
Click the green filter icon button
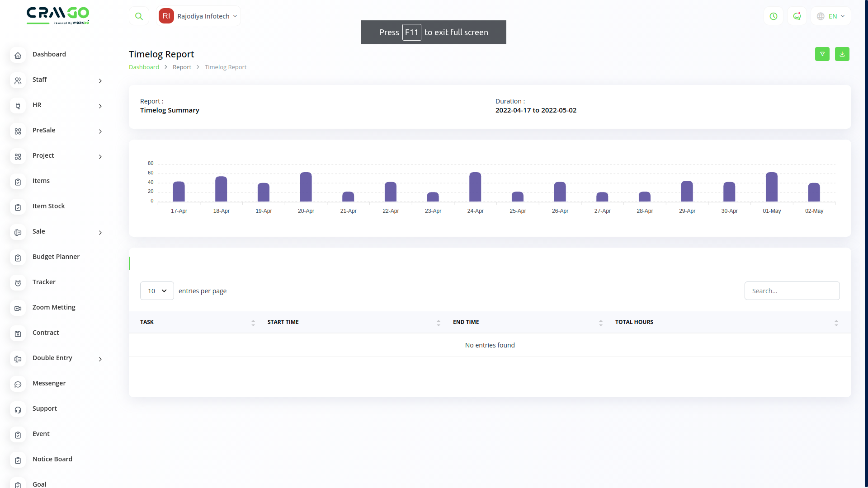[x=822, y=54]
